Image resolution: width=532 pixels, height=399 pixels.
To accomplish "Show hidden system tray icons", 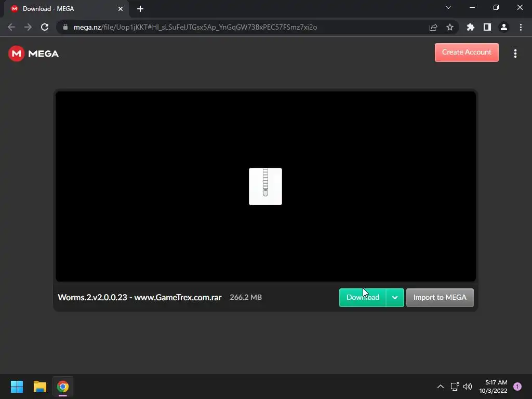I will coord(441,387).
